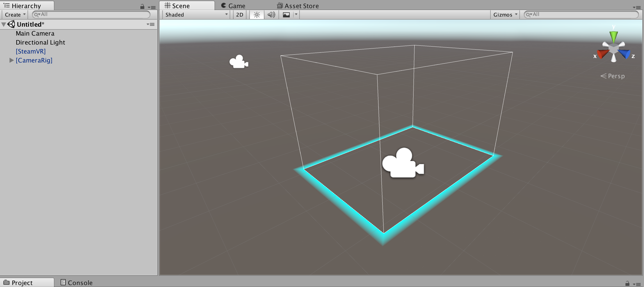Focus the Hierarchy search field

tap(91, 15)
